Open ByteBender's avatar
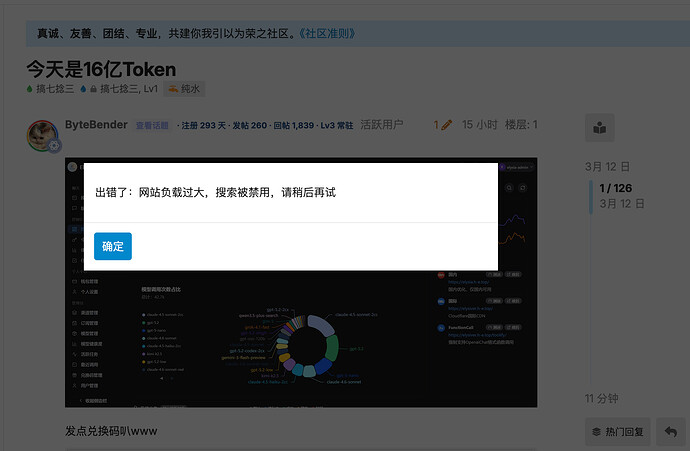Screen dimensions: 690x451 42,136
